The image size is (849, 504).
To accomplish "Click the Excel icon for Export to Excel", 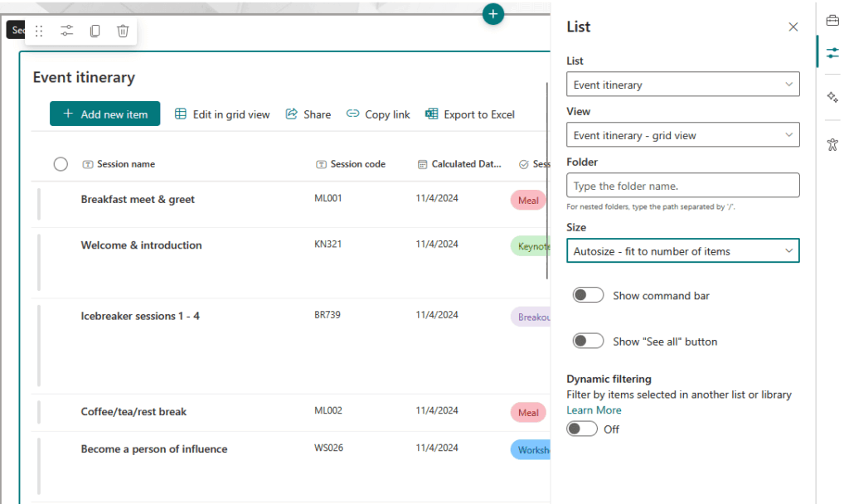I will 431,114.
